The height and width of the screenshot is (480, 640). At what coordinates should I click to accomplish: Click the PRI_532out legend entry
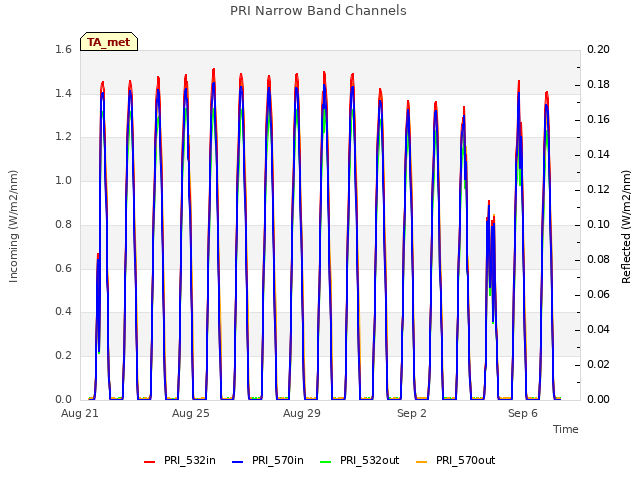coord(360,461)
